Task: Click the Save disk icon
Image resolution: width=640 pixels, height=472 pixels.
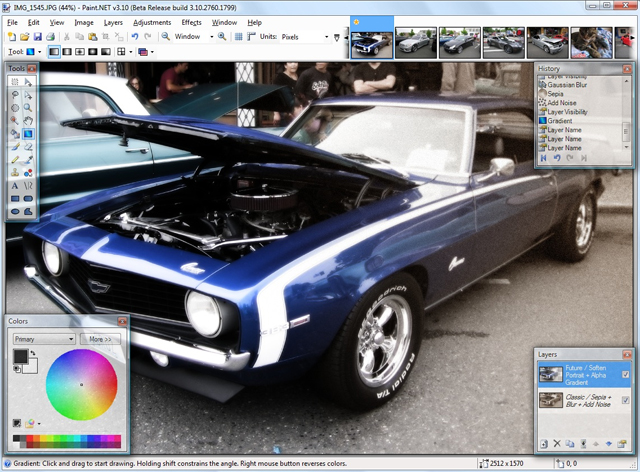Action: point(38,37)
